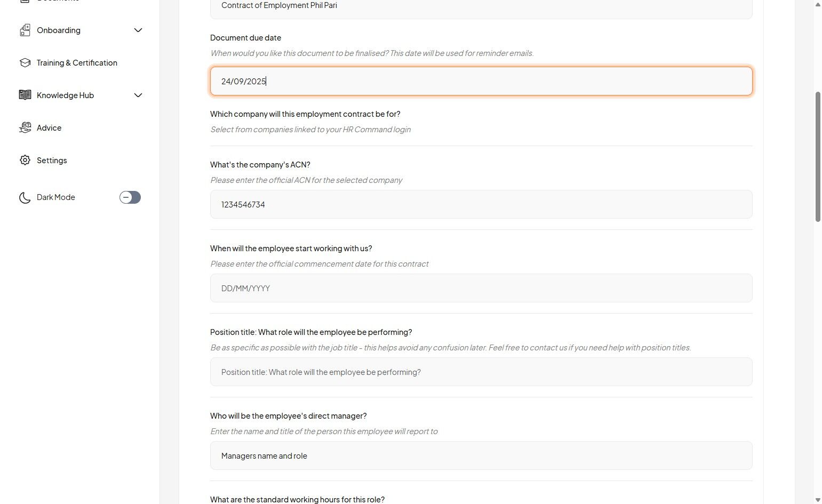Click the Training & Certification graduation cap icon
The image size is (822, 504).
pos(25,63)
